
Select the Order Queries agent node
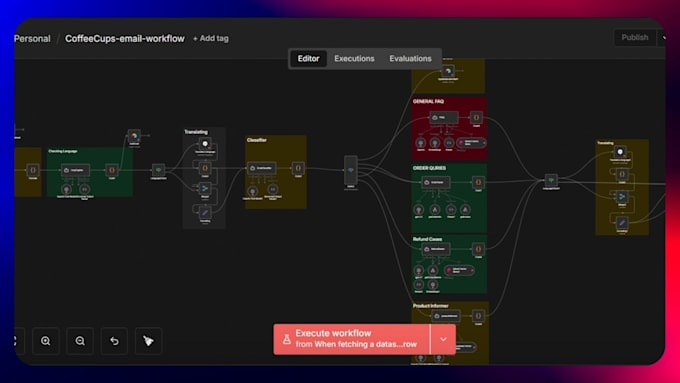435,182
